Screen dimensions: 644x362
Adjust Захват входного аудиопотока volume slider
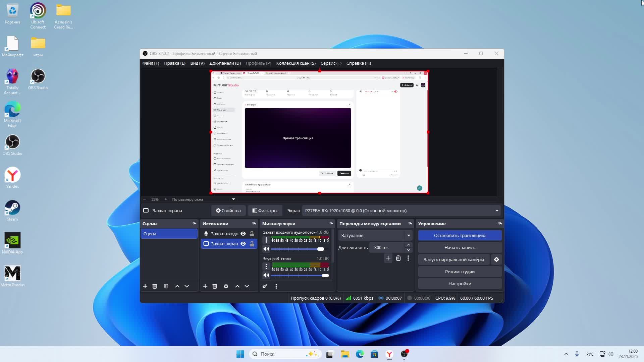pos(321,249)
